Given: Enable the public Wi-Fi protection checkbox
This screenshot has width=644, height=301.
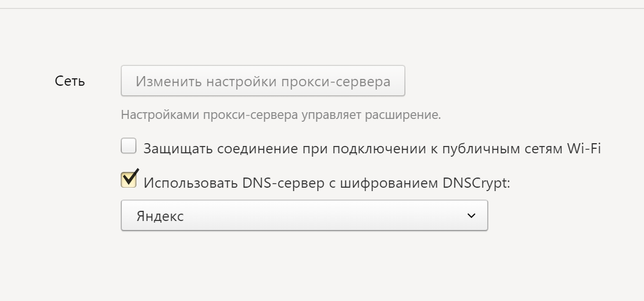Looking at the screenshot, I should [x=129, y=147].
